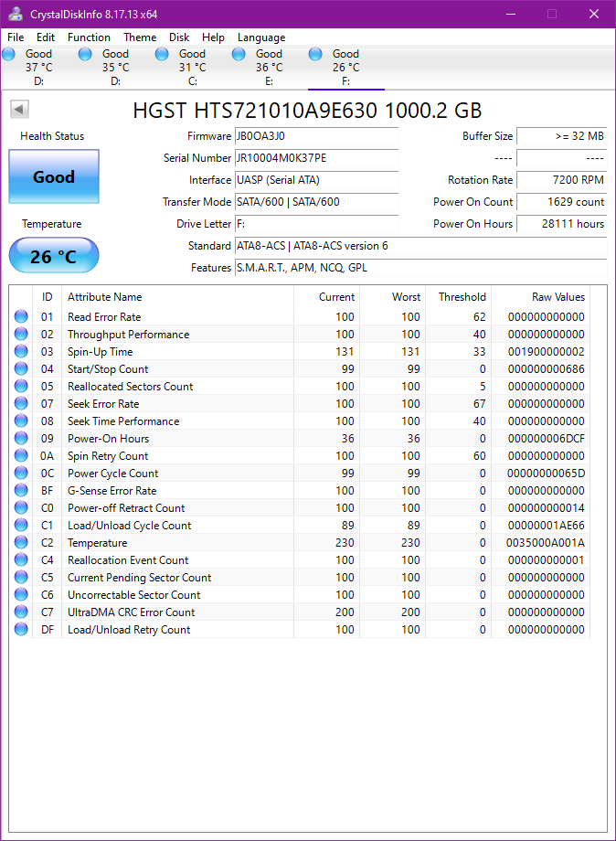Open the Help menu
Screen dimensions: 616x841
213,37
